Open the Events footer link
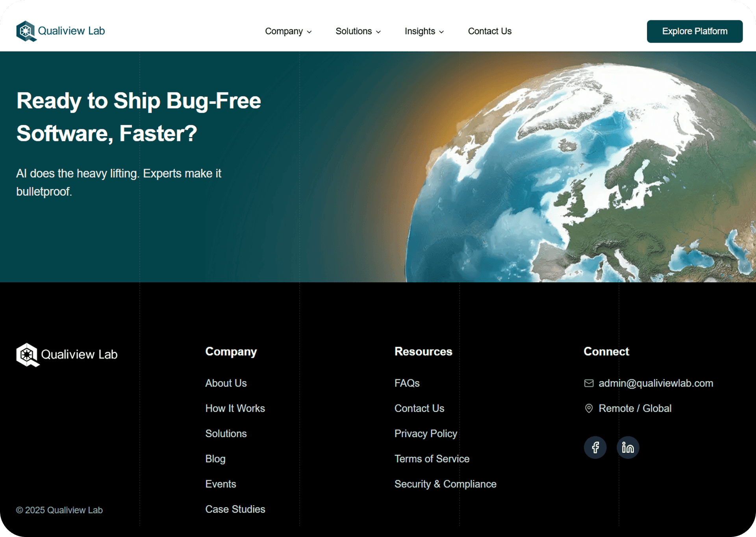The height and width of the screenshot is (537, 756). point(220,484)
